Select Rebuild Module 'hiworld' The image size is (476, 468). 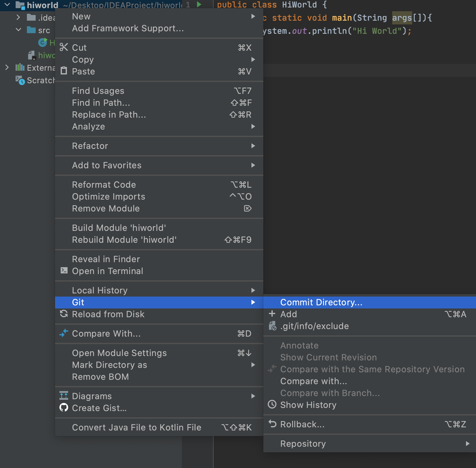pyautogui.click(x=159, y=240)
